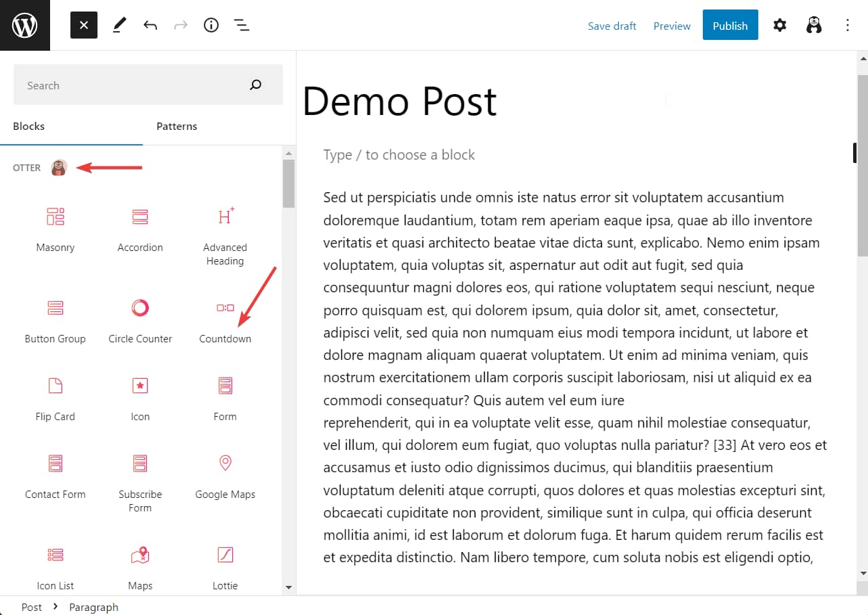Click the Redo arrow icon
868x615 pixels.
click(181, 26)
